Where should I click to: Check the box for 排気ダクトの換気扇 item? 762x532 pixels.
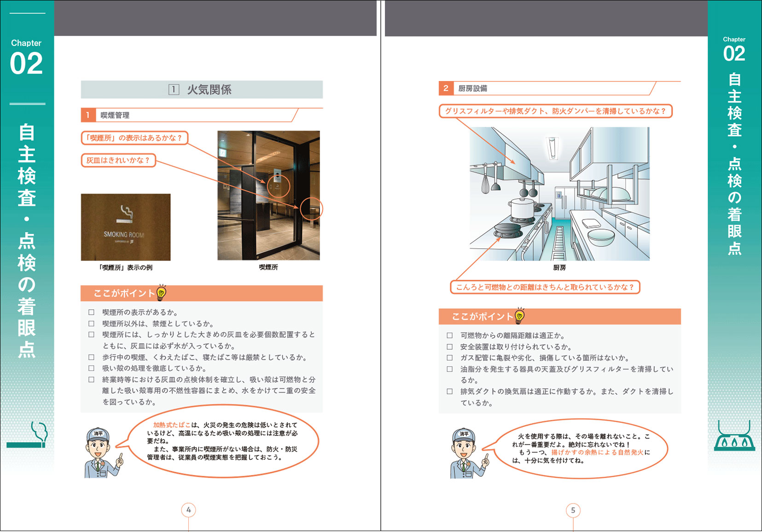coord(449,392)
